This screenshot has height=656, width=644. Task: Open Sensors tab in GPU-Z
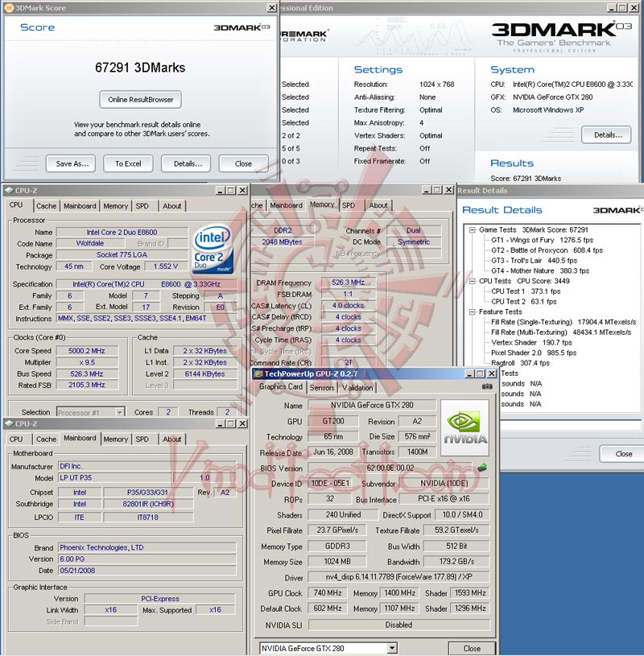[322, 388]
